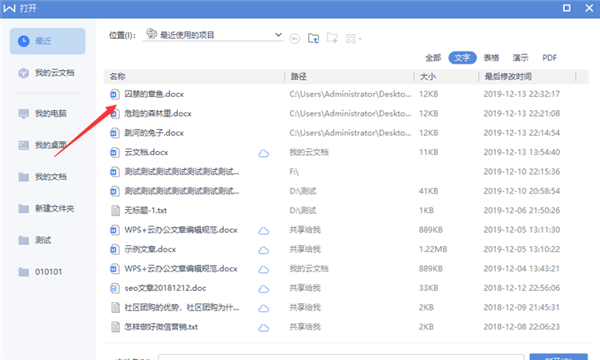The height and width of the screenshot is (360, 600).
Task: Click the 1.22MB size cell
Action: (433, 249)
